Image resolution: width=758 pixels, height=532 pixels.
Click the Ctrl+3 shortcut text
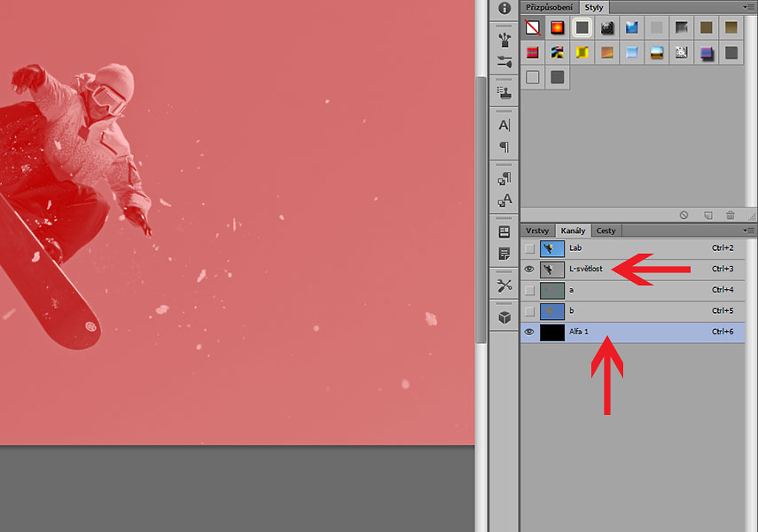(x=723, y=269)
